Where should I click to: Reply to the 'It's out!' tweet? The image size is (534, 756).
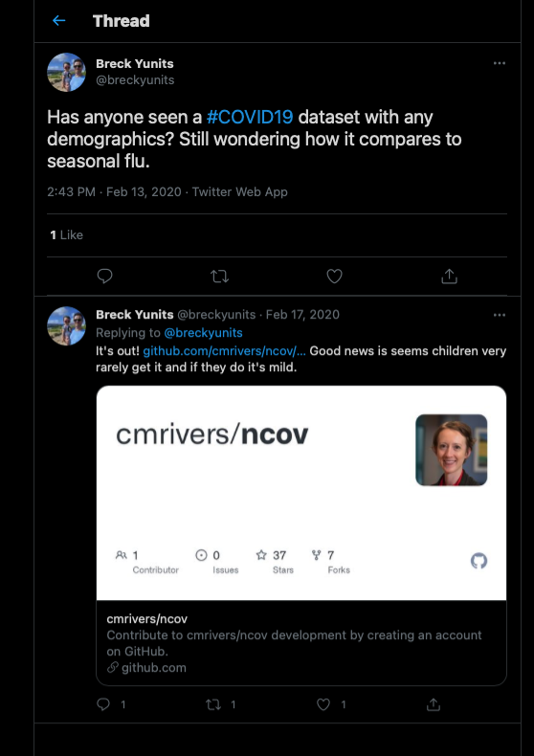tap(103, 704)
